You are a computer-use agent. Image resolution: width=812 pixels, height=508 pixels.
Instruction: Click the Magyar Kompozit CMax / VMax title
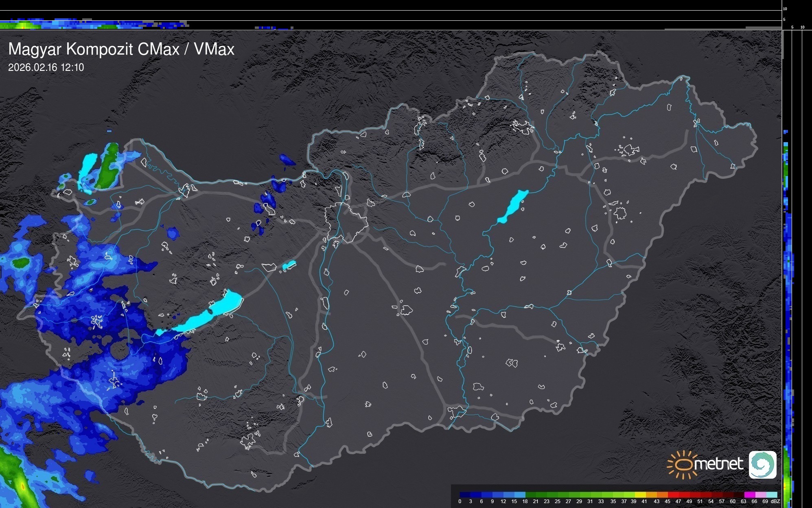pyautogui.click(x=121, y=49)
